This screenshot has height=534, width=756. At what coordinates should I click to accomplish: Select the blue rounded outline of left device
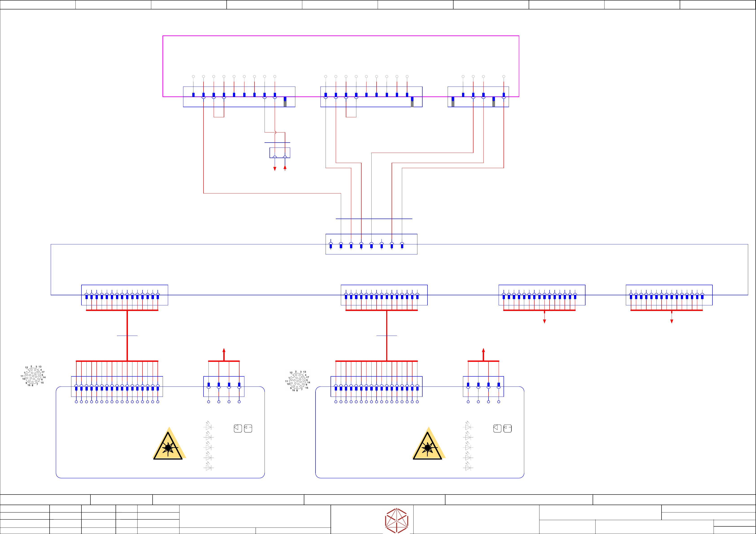56,434
